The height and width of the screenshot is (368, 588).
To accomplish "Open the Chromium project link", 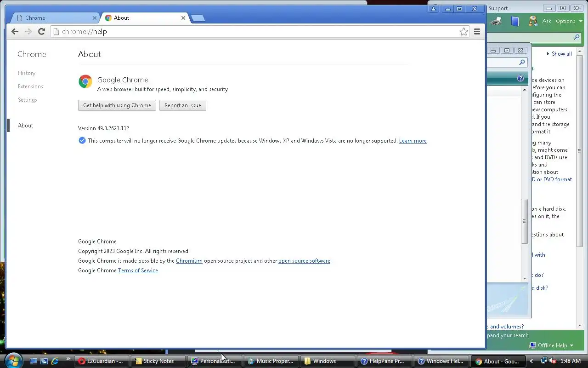I will 189,261.
